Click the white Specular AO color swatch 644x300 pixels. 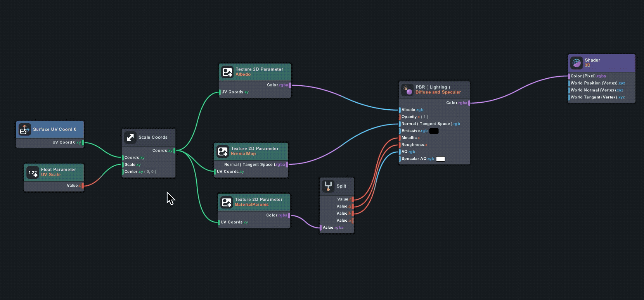click(x=440, y=159)
